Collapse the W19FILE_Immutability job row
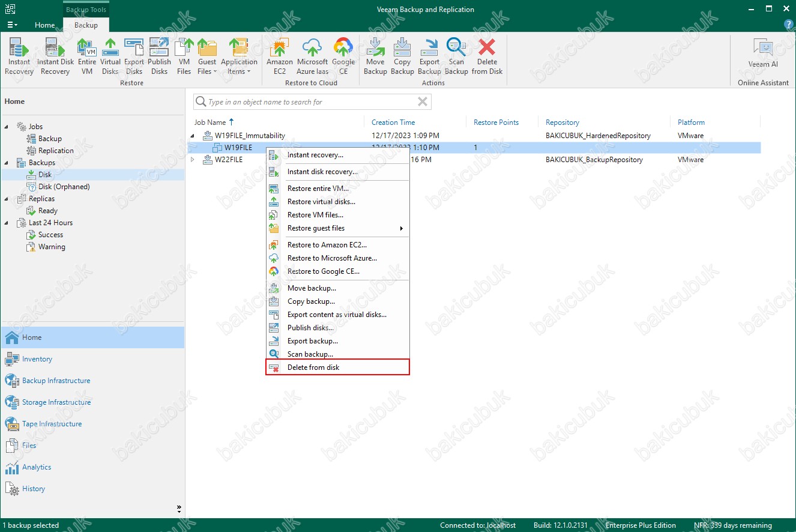This screenshot has height=532, width=796. 193,136
